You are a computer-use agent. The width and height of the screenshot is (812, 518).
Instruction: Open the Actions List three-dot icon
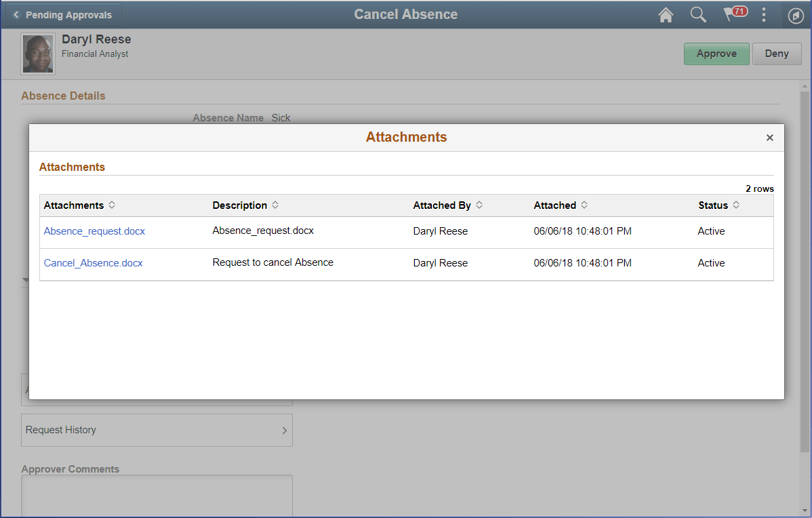tap(764, 14)
